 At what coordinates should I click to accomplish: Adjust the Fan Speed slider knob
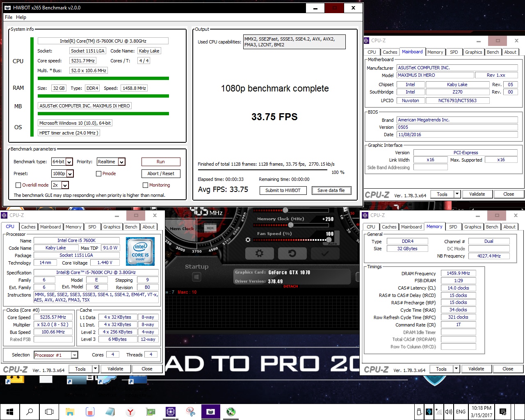[329, 240]
